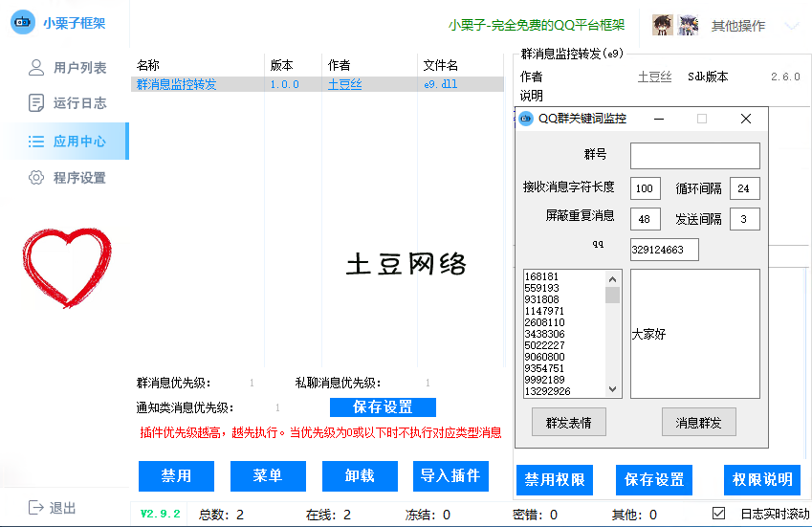Click the 版本 column header
The width and height of the screenshot is (812, 527).
[x=282, y=65]
